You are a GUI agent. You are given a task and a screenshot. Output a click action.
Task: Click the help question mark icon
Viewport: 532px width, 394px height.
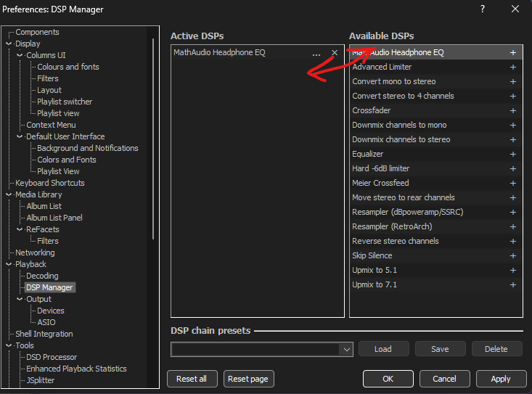483,9
